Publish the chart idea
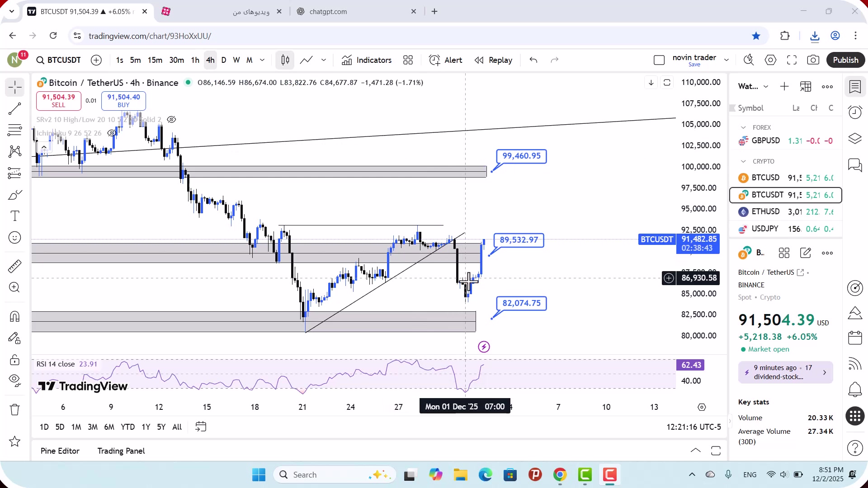This screenshot has height=488, width=868. [845, 60]
